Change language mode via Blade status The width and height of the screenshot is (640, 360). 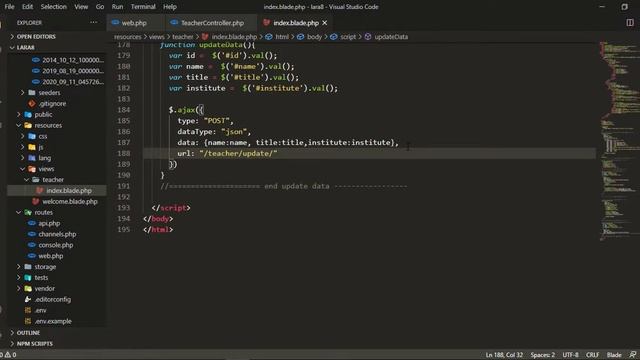tap(613, 355)
